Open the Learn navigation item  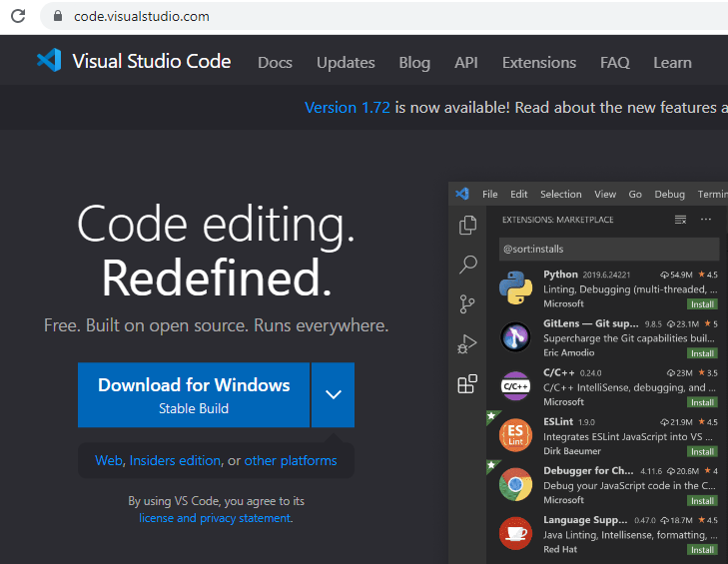672,62
